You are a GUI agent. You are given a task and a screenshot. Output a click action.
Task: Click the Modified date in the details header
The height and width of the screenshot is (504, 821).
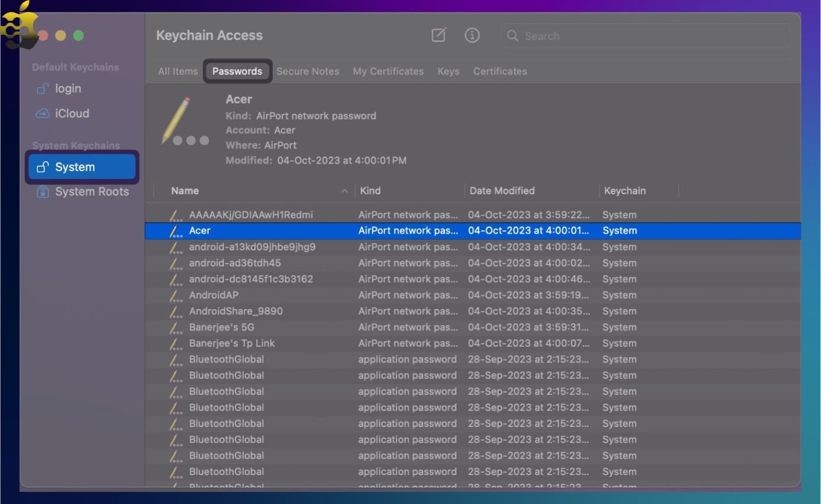tap(342, 161)
